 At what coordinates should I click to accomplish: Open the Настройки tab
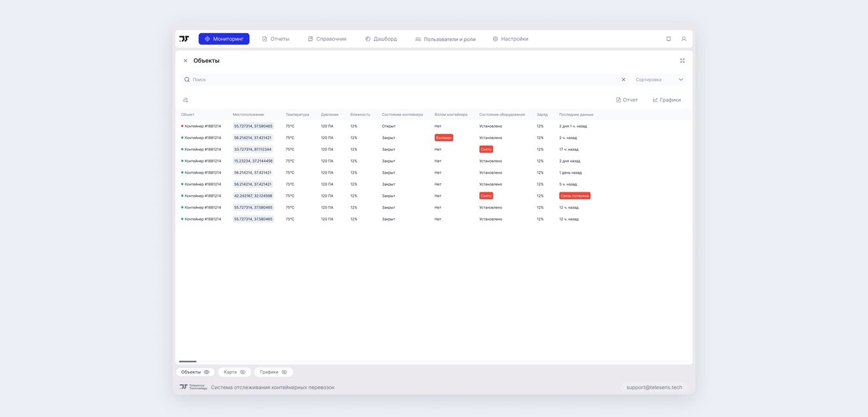coord(510,39)
